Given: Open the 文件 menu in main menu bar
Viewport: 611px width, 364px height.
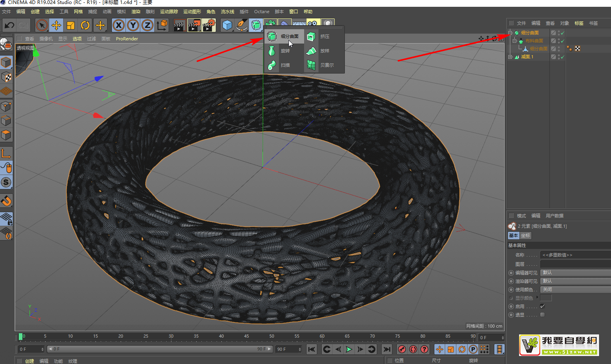Looking at the screenshot, I should click(6, 12).
